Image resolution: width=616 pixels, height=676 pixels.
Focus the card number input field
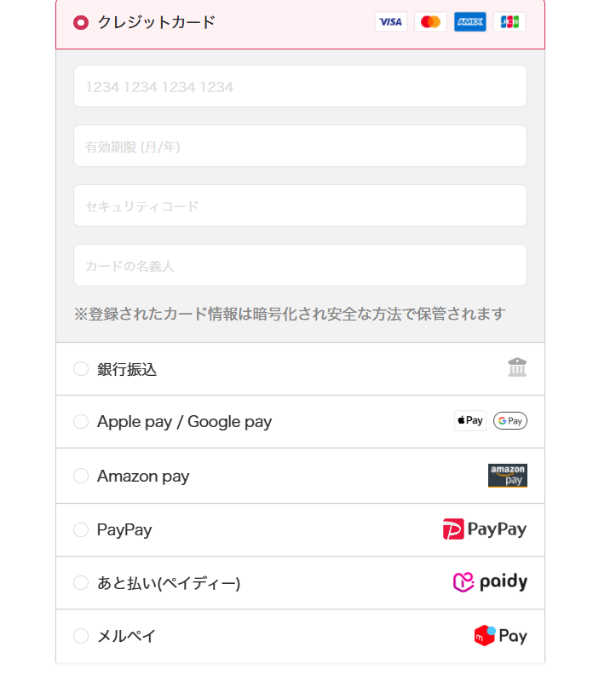(x=300, y=86)
